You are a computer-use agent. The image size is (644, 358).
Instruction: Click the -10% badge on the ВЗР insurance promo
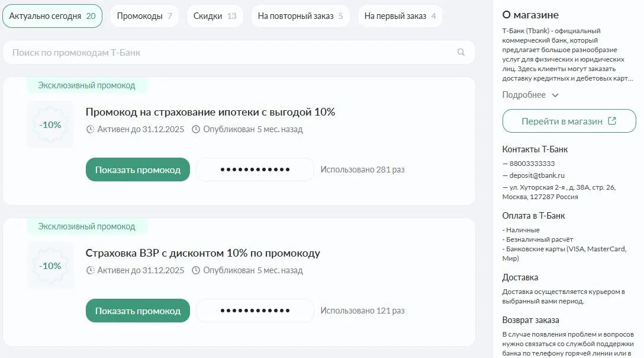(50, 266)
